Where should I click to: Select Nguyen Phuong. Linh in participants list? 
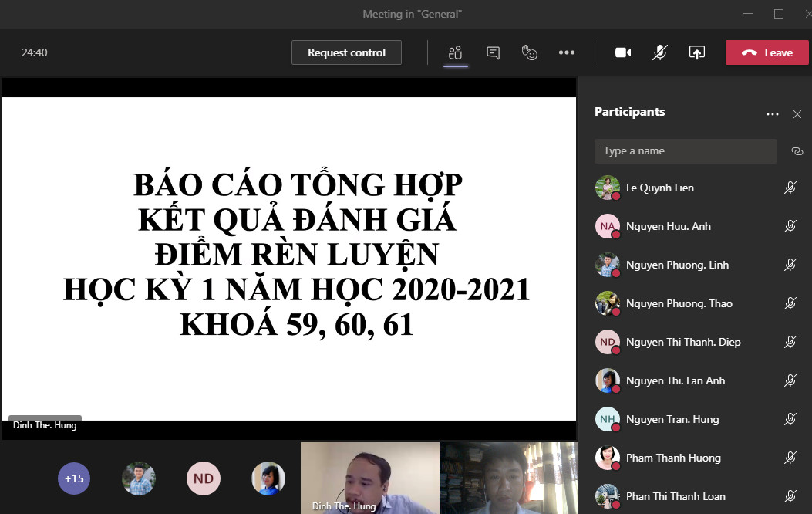click(677, 265)
